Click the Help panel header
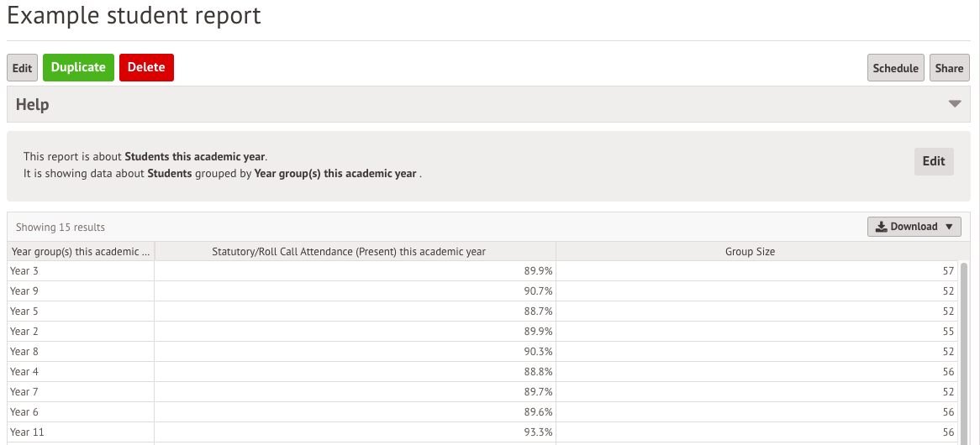Viewport: 980px width, 445px height. pyautogui.click(x=488, y=104)
